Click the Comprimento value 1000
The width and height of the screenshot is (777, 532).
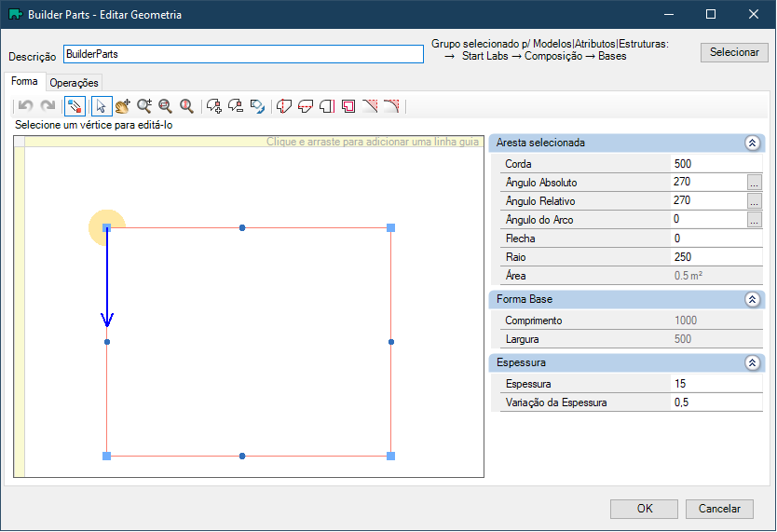click(x=716, y=321)
